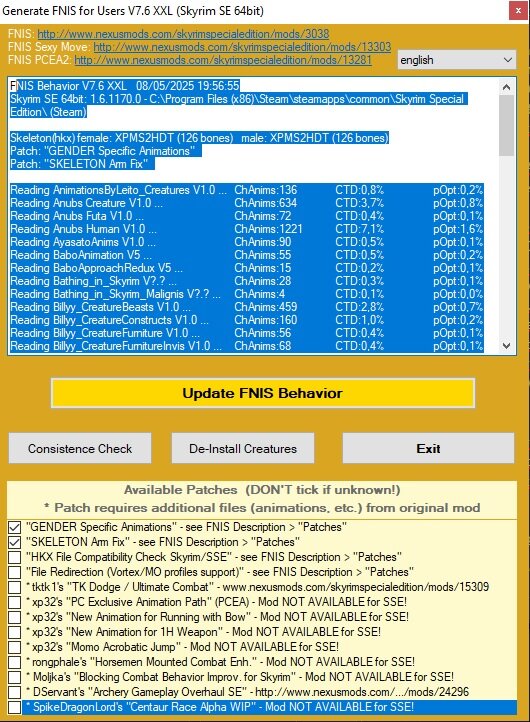Screen dimensions: 530x722
Task: Expand the english language dropdown
Action: click(x=456, y=60)
